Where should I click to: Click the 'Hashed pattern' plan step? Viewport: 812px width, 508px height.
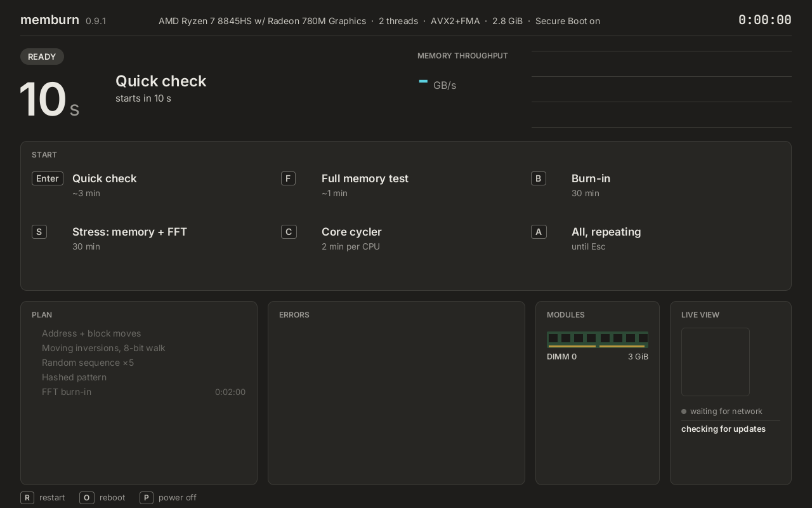click(74, 377)
